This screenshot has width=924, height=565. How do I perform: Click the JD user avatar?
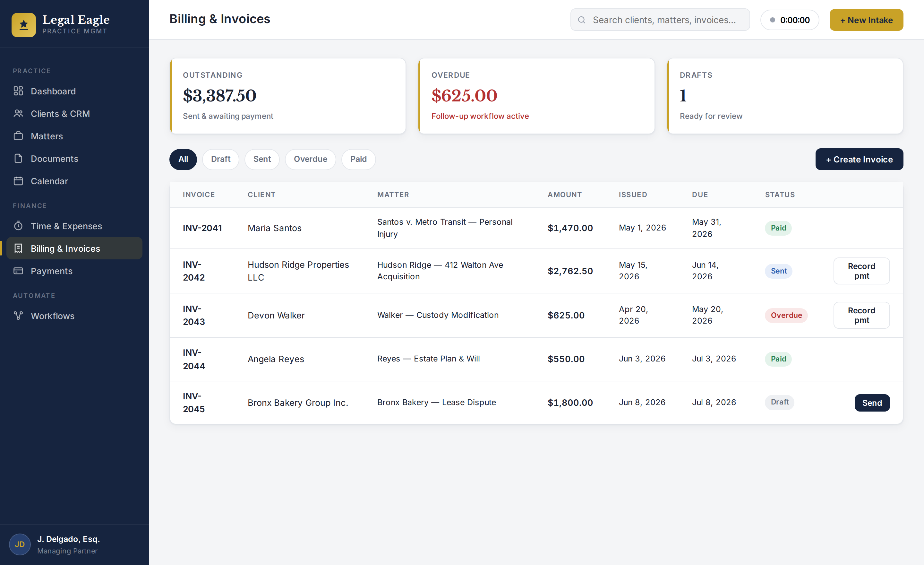20,544
